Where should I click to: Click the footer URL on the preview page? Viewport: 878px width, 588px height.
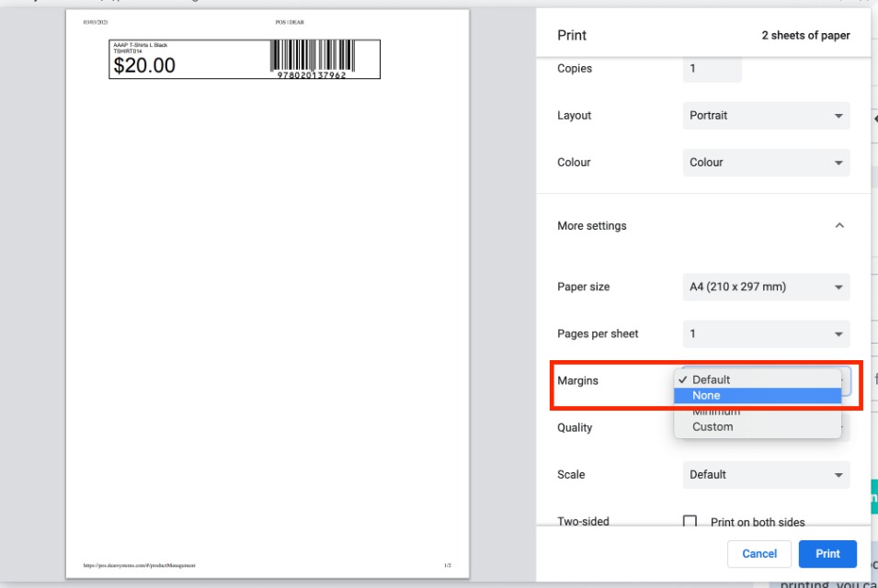139,565
